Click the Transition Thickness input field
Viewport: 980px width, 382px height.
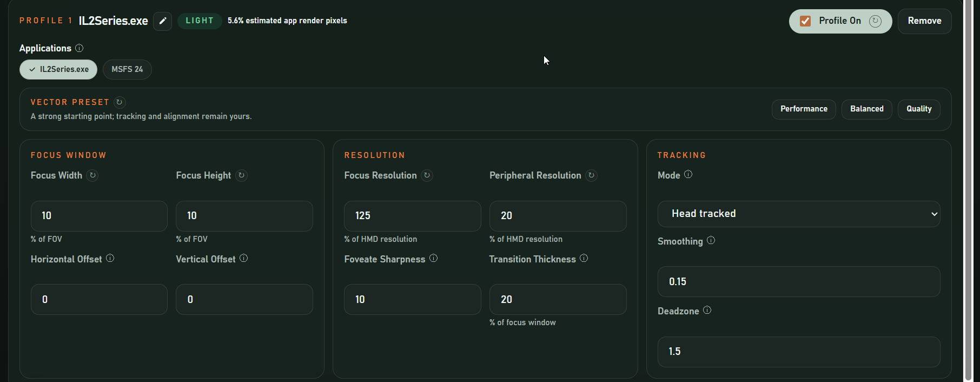point(558,300)
